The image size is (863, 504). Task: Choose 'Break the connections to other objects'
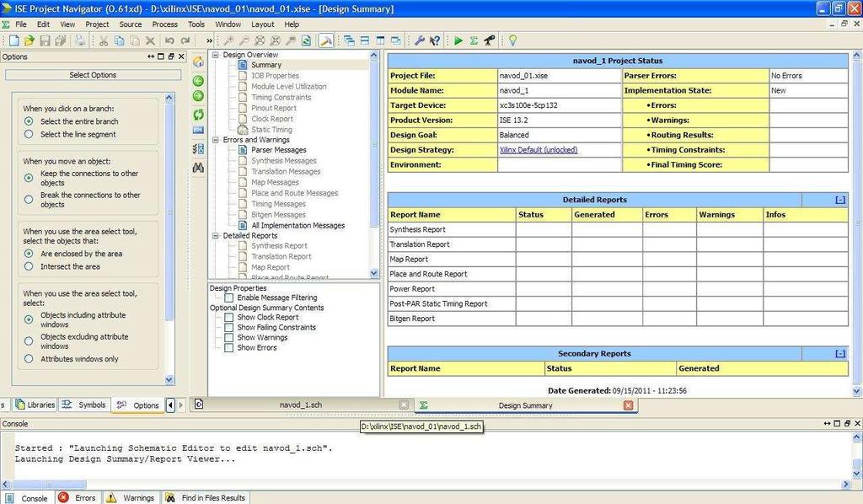pyautogui.click(x=29, y=199)
